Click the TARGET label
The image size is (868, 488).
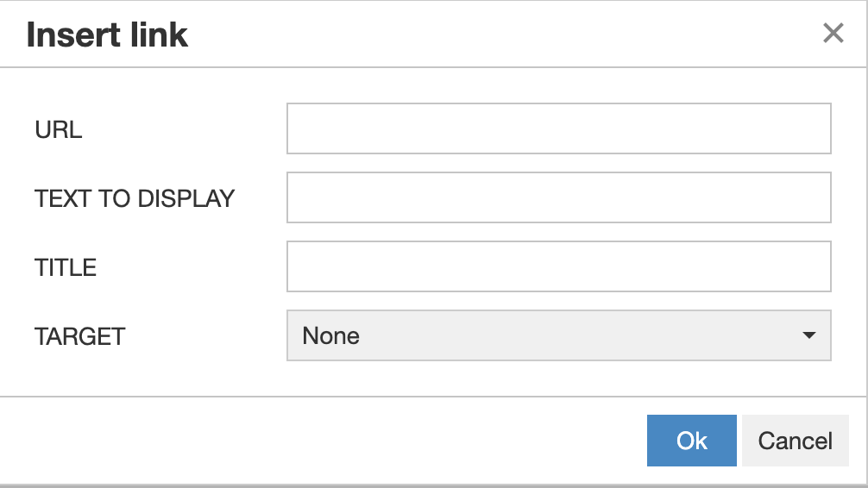tap(80, 336)
